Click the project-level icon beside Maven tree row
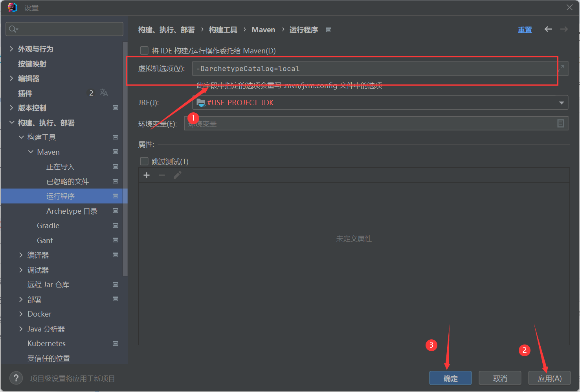The width and height of the screenshot is (580, 392). [116, 152]
